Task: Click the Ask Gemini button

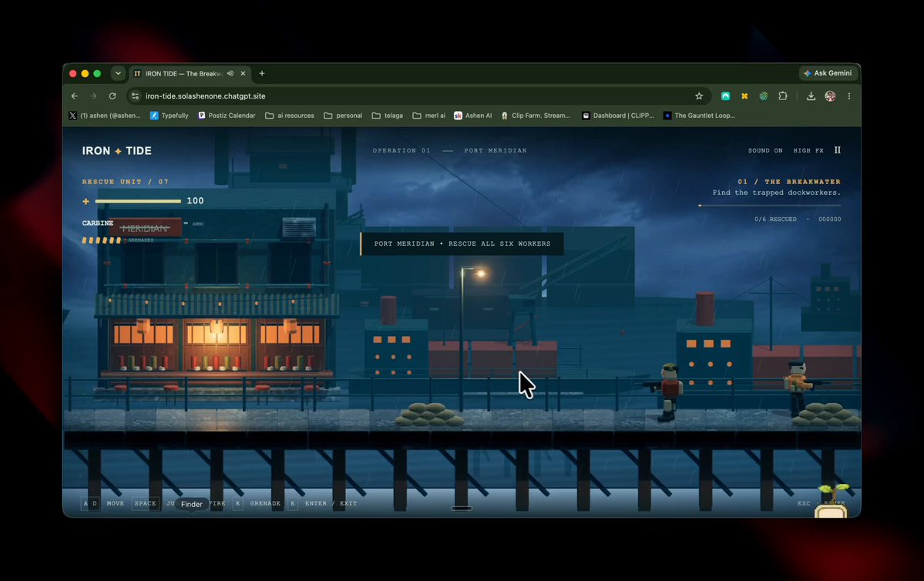Action: tap(828, 73)
